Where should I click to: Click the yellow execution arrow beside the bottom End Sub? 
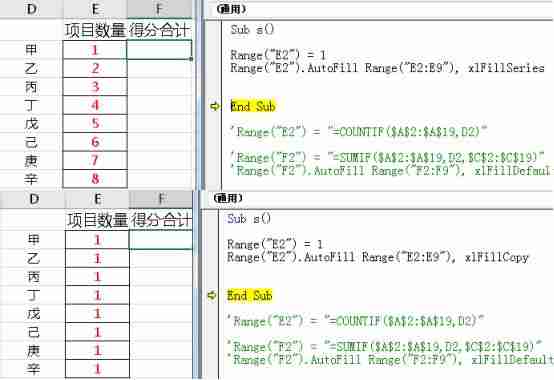212,295
